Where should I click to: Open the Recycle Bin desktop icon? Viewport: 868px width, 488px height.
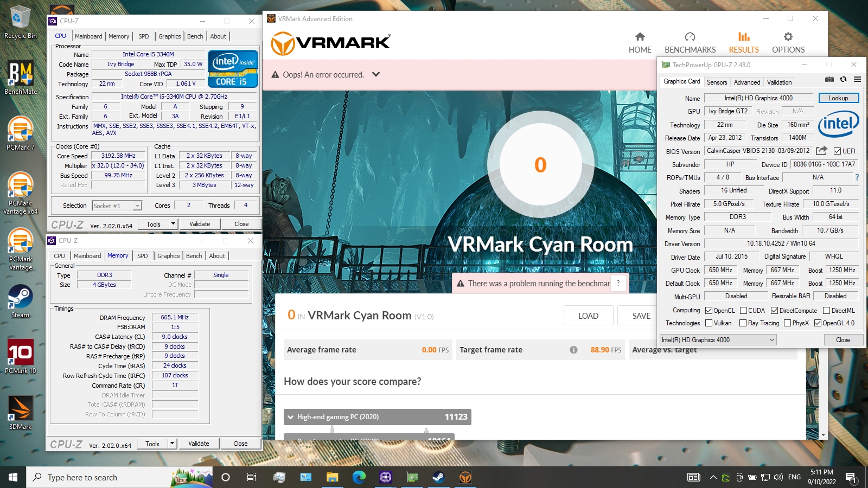pyautogui.click(x=20, y=22)
